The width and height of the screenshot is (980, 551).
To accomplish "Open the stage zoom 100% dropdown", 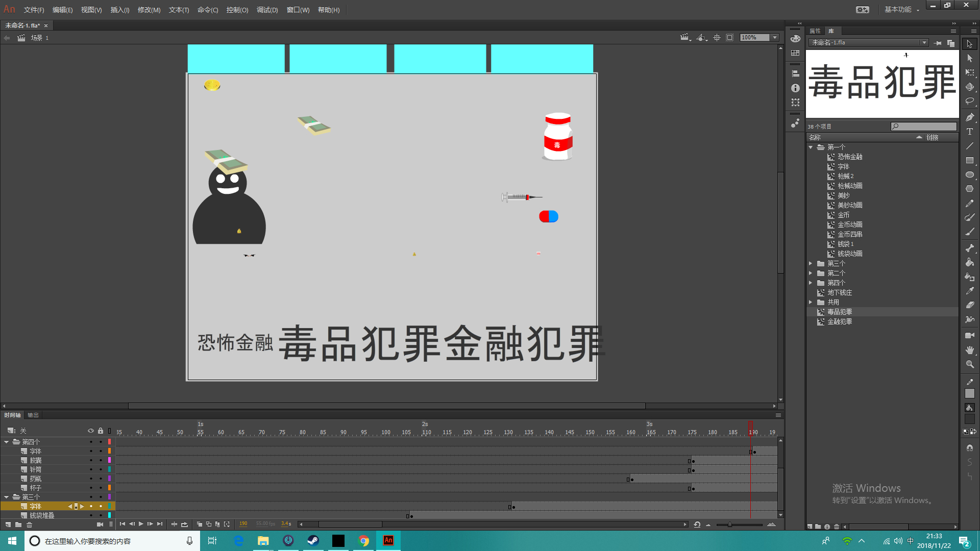I will (x=775, y=38).
